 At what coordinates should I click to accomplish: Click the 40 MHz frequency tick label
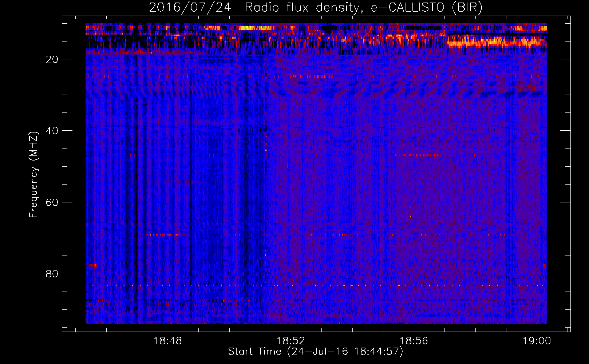click(x=52, y=131)
